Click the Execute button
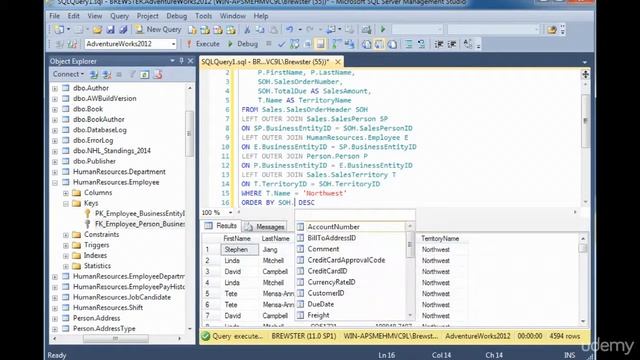This screenshot has width=640, height=360. [x=203, y=44]
